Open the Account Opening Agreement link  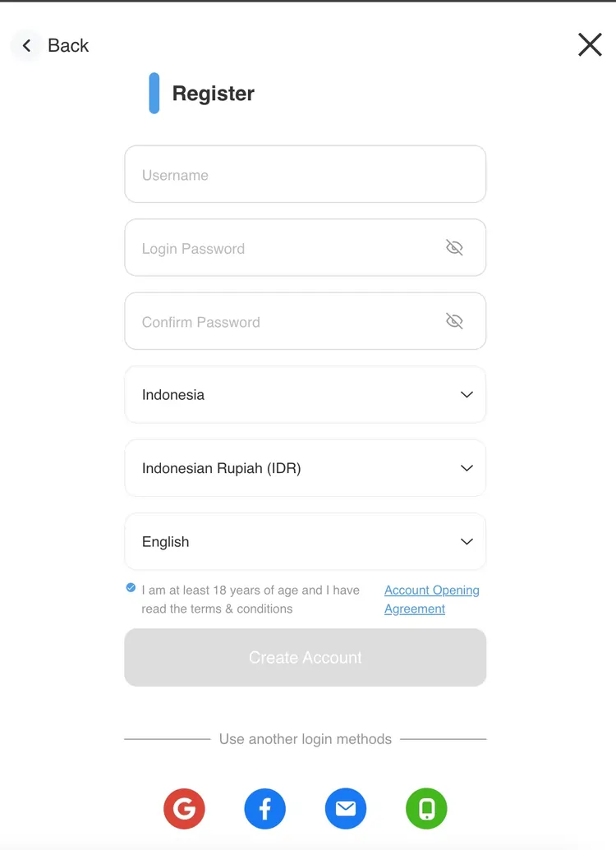pos(431,600)
